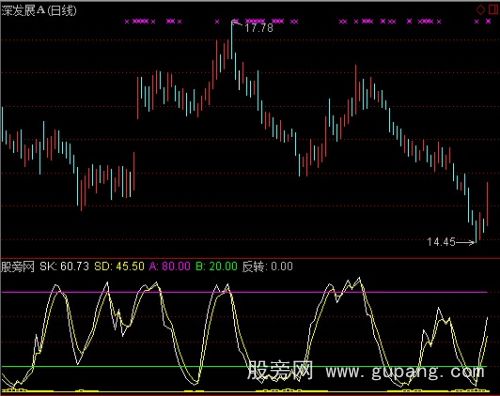Viewport: 500px width, 396px height.
Task: Click the 14.45 low price arrow marker
Action: coord(450,242)
